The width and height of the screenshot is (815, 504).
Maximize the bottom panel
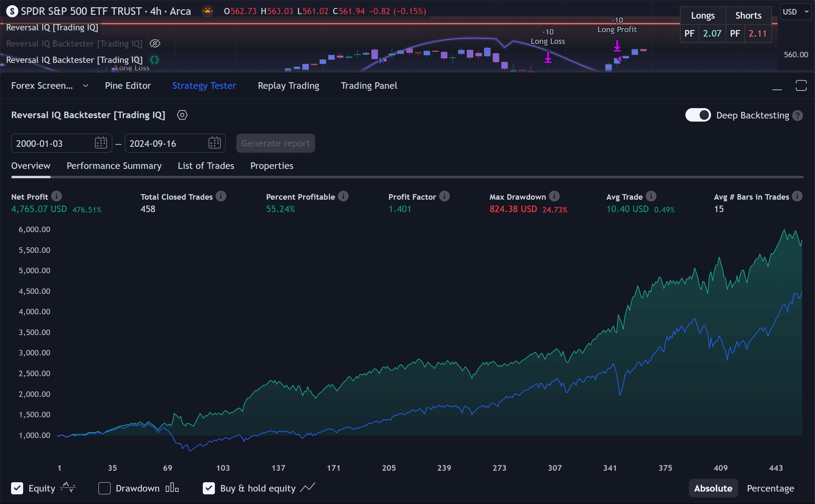[801, 86]
